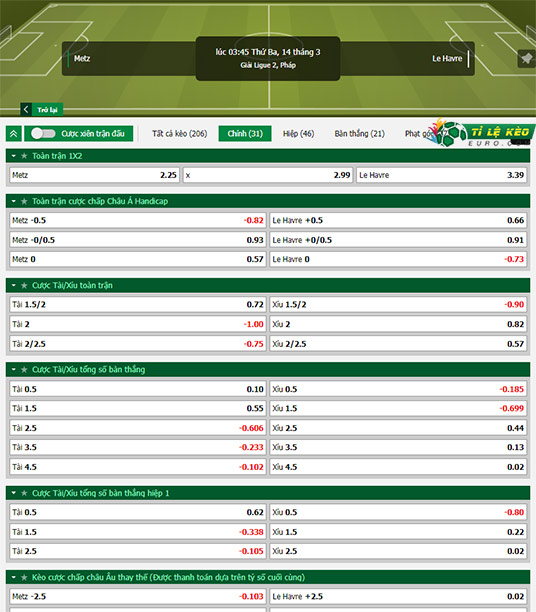Screen dimensions: 536x612
Task: Select Xỉu 2/2.5 at 0.57
Action: pyautogui.click(x=398, y=344)
